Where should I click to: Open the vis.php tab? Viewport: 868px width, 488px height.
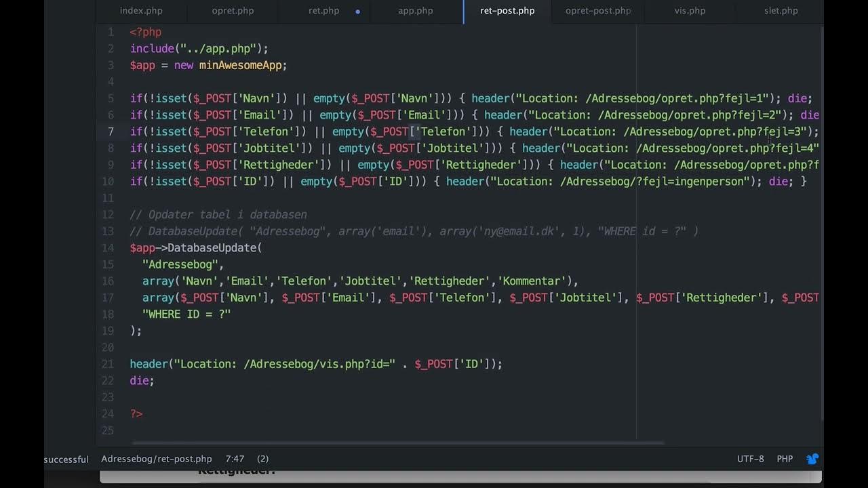click(690, 11)
